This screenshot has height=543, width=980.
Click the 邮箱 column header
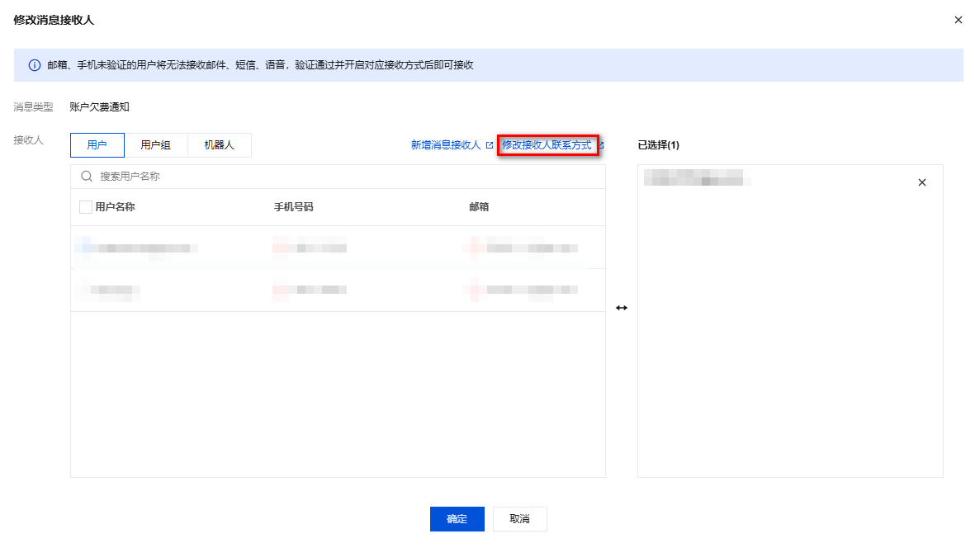click(479, 207)
